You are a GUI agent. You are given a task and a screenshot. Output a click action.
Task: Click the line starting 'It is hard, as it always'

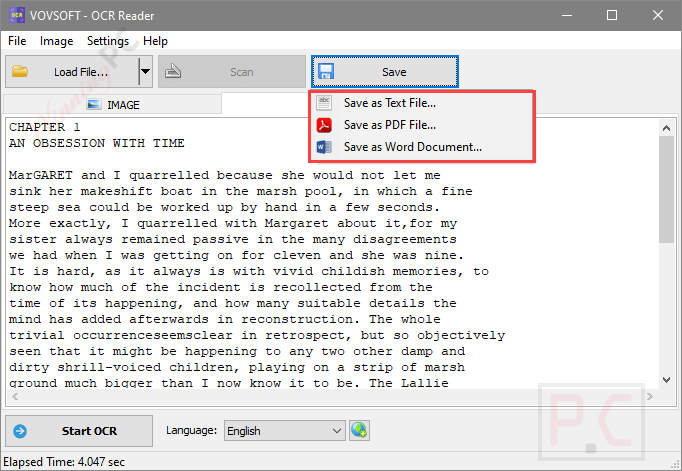point(249,271)
